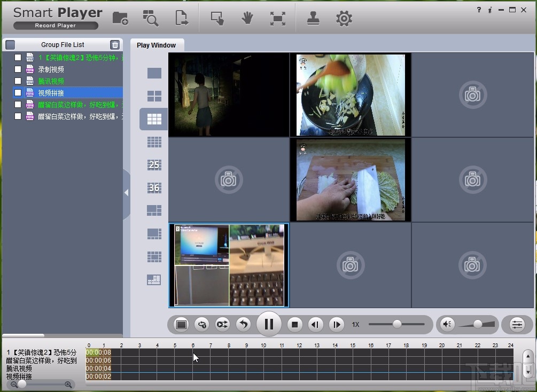
Task: Switch to single-window layout
Action: click(154, 73)
